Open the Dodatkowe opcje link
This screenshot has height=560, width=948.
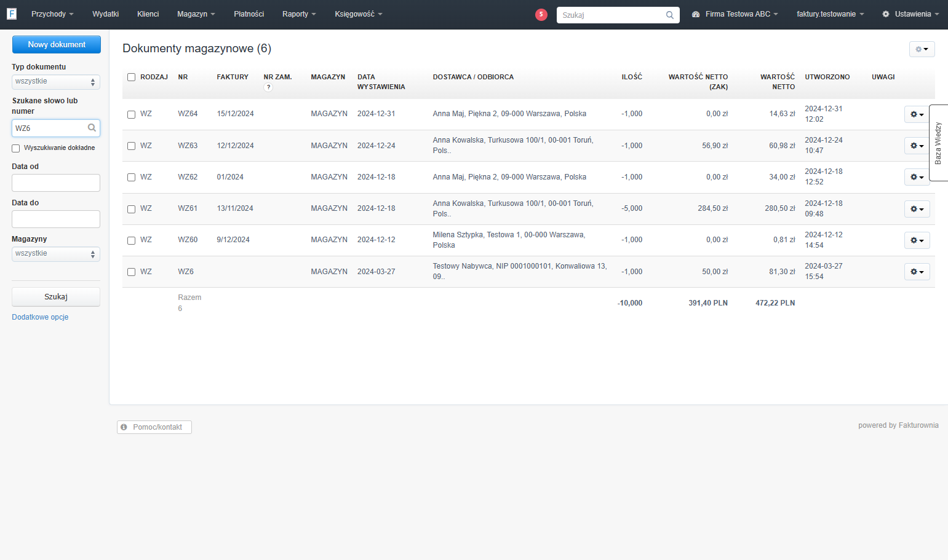(40, 317)
